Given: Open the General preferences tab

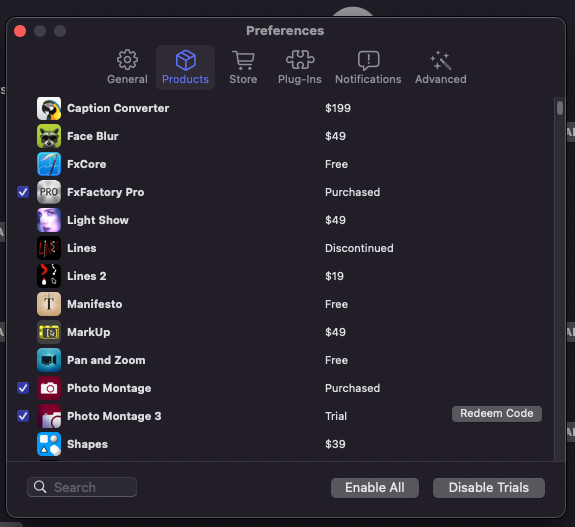Looking at the screenshot, I should tap(127, 67).
